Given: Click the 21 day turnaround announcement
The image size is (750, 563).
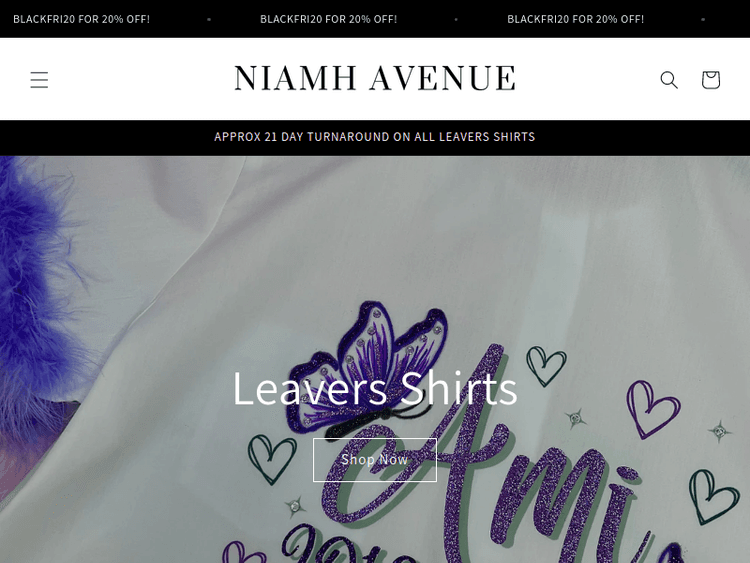Looking at the screenshot, I should point(375,137).
